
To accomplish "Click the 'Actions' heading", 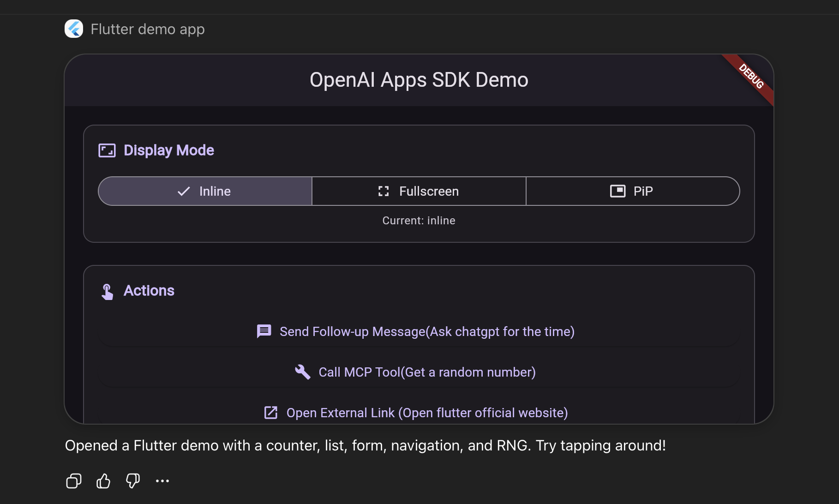I will pos(149,291).
